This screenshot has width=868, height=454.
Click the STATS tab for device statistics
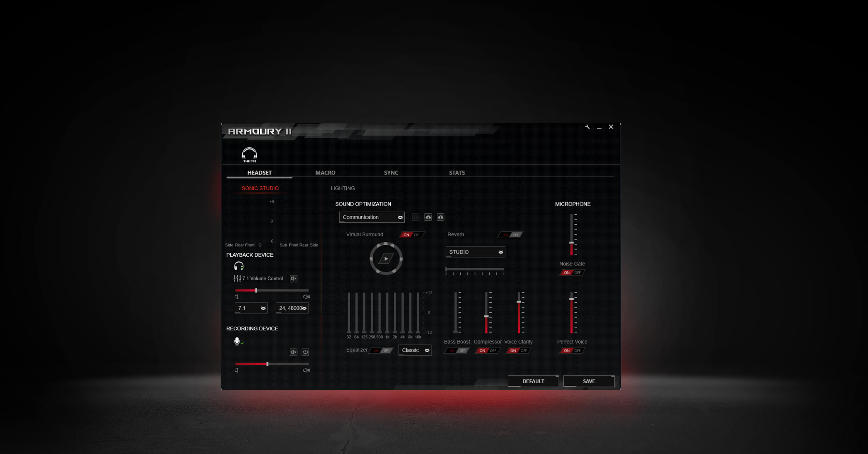pyautogui.click(x=457, y=172)
